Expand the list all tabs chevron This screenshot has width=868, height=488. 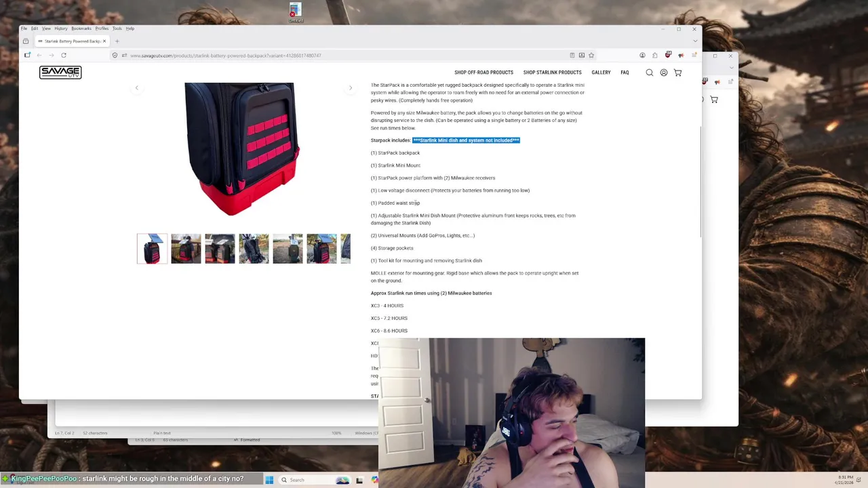coord(694,41)
